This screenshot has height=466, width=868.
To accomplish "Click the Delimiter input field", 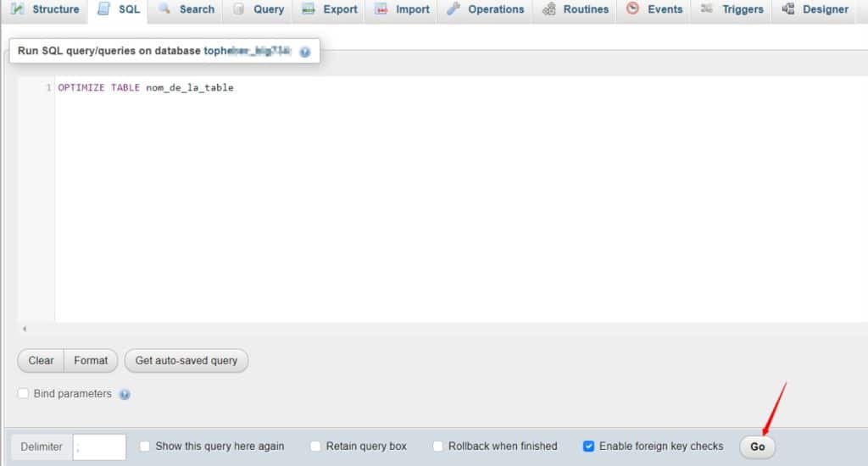I will tap(99, 447).
